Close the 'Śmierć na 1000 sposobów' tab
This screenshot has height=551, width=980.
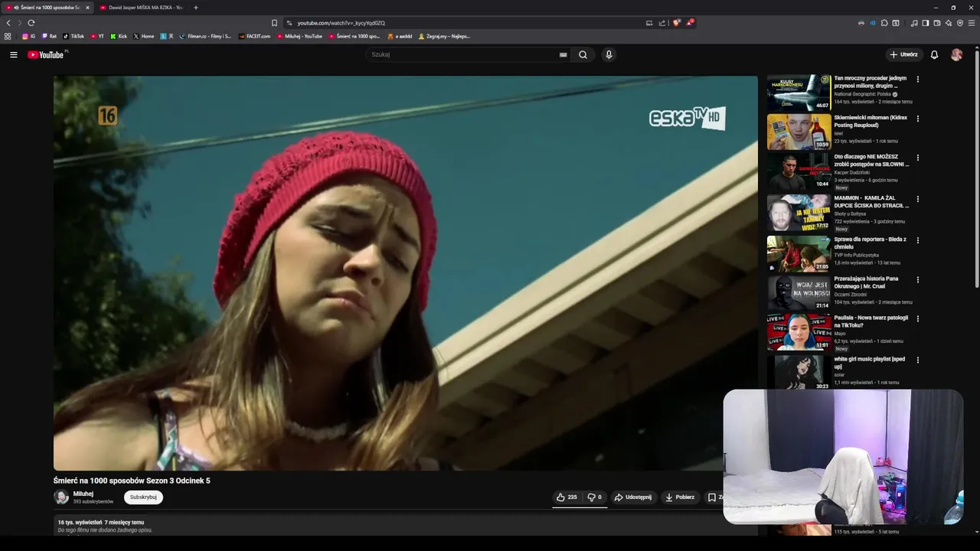[x=87, y=8]
